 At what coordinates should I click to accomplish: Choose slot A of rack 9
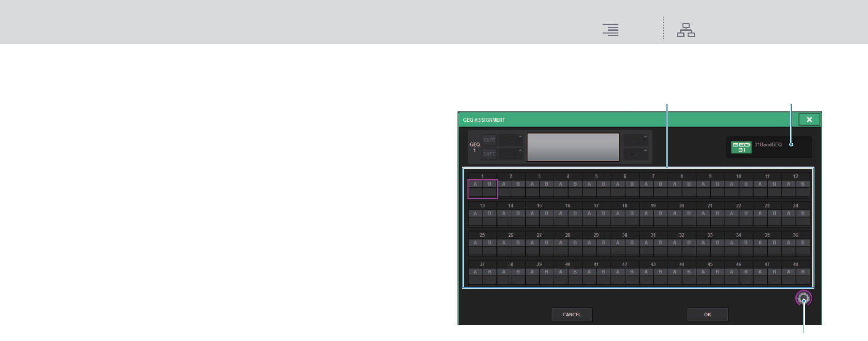coord(703,189)
